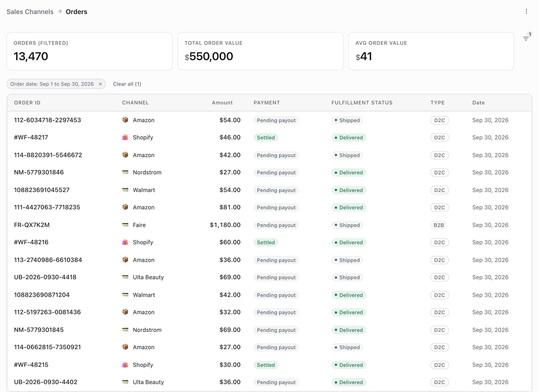Open order ID #WF-48215
The height and width of the screenshot is (392, 539).
(x=31, y=364)
